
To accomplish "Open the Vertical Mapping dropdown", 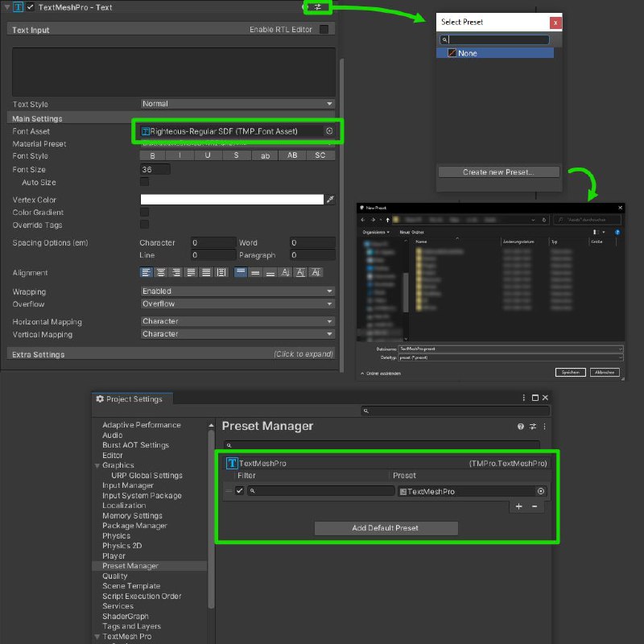I will [x=237, y=334].
